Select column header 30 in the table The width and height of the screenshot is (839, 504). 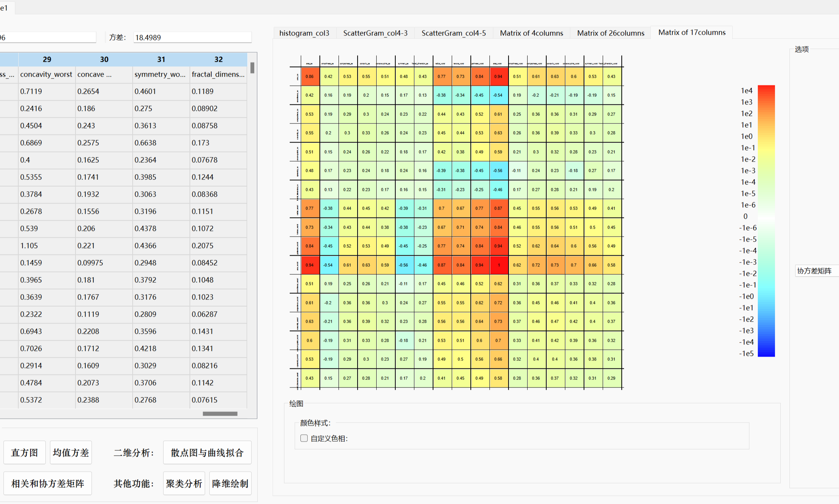[x=104, y=59]
